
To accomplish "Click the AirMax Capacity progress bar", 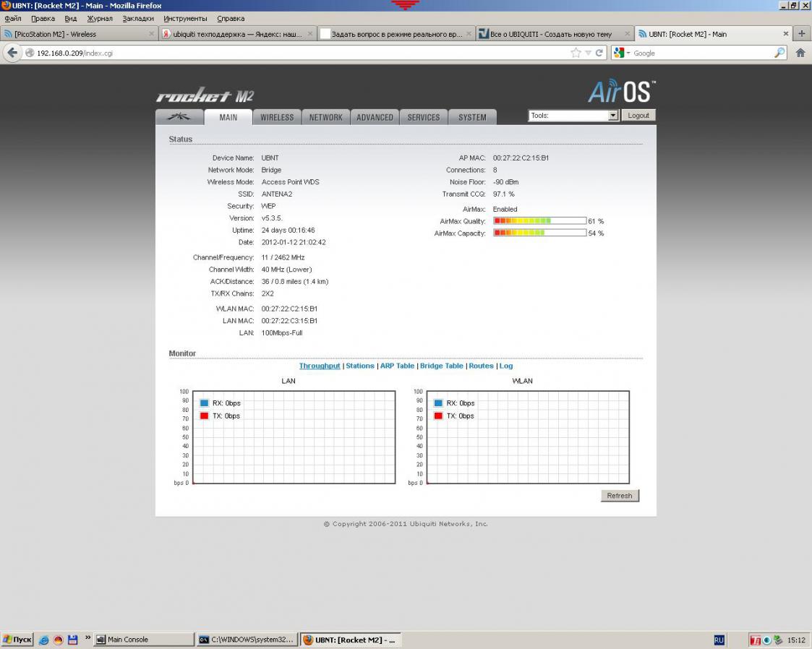I will 539,233.
